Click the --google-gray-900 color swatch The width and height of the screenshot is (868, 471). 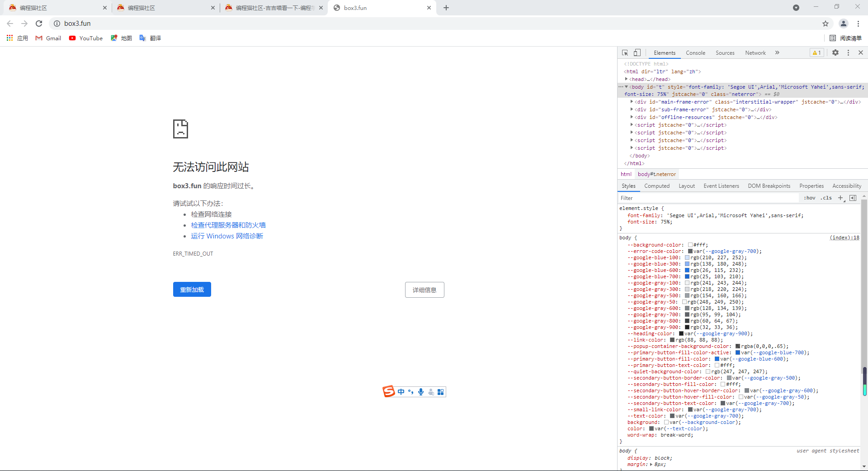click(687, 328)
